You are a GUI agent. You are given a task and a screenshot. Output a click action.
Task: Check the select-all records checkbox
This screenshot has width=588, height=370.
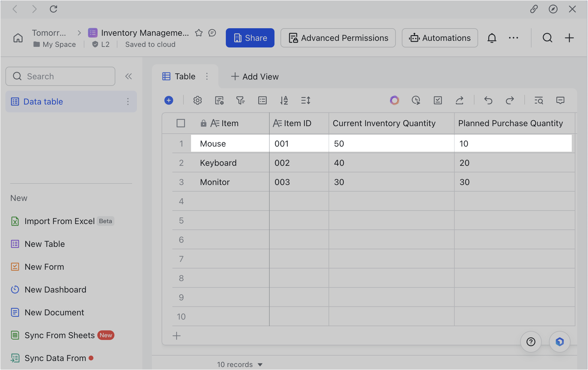pos(181,123)
